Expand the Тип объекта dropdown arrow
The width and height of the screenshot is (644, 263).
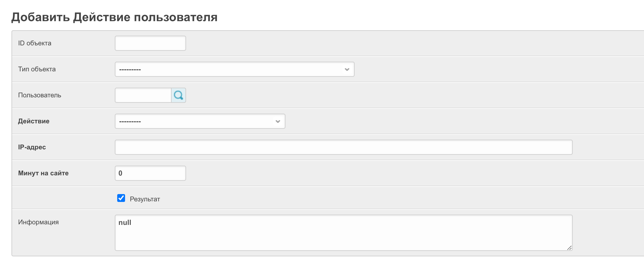coord(347,69)
